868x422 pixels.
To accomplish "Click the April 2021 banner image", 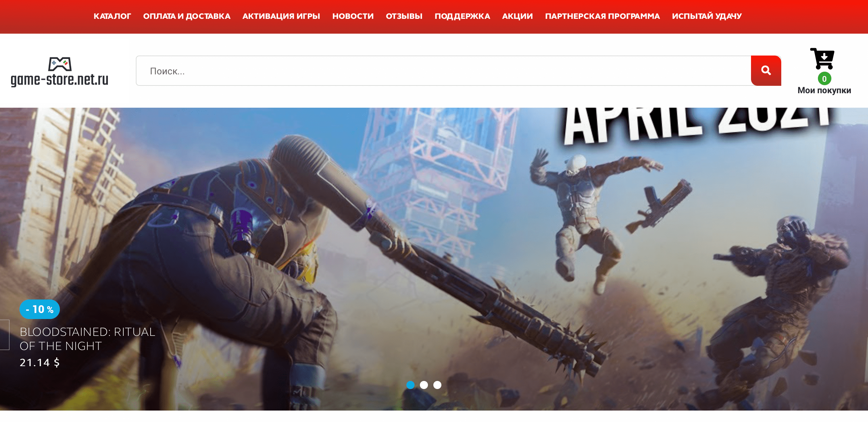I will tap(434, 259).
